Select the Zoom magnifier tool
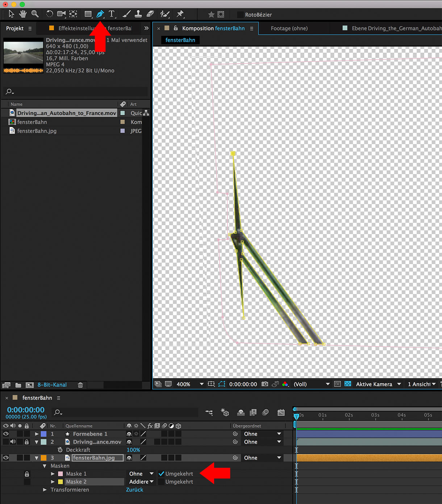Image resolution: width=442 pixels, height=504 pixels. (x=35, y=14)
